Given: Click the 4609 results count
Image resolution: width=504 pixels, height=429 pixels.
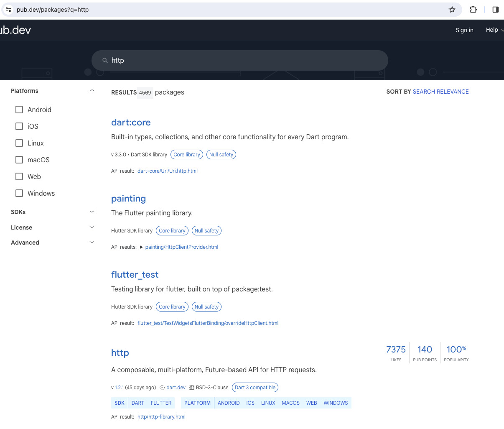Looking at the screenshot, I should tap(145, 93).
